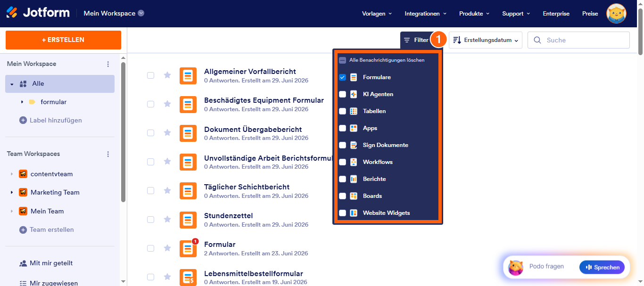Screen dimensions: 644x286
Task: Click the Podo mascot icon
Action: tap(516, 267)
